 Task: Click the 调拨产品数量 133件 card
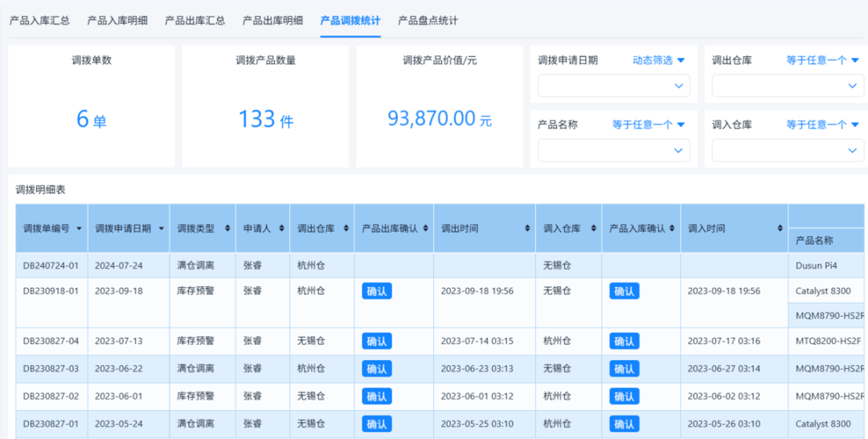266,106
